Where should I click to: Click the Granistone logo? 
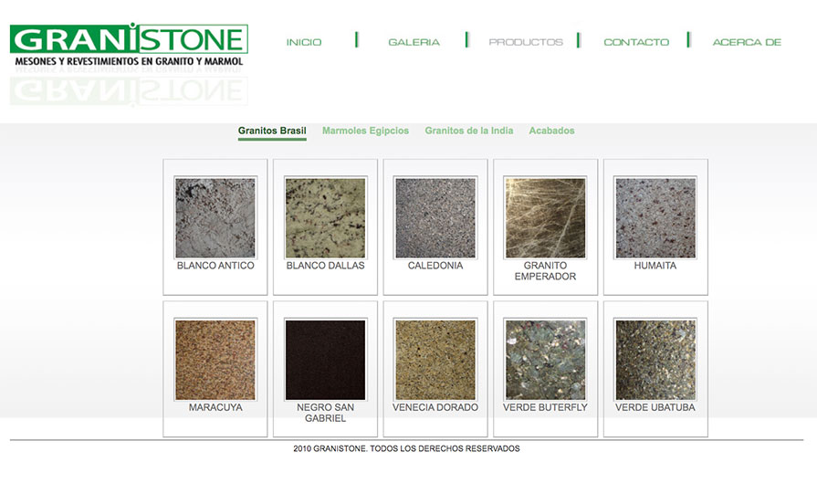click(129, 46)
